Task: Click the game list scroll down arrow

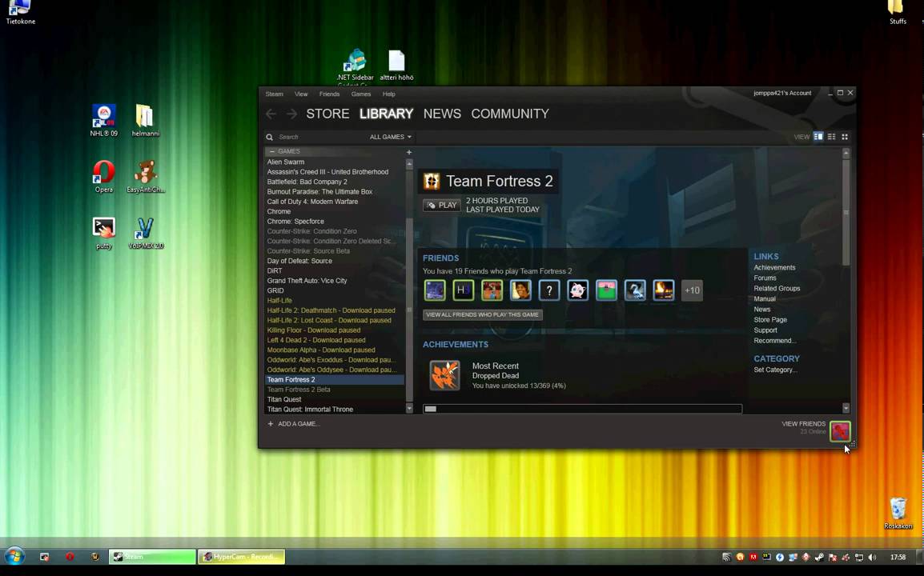Action: tap(409, 408)
